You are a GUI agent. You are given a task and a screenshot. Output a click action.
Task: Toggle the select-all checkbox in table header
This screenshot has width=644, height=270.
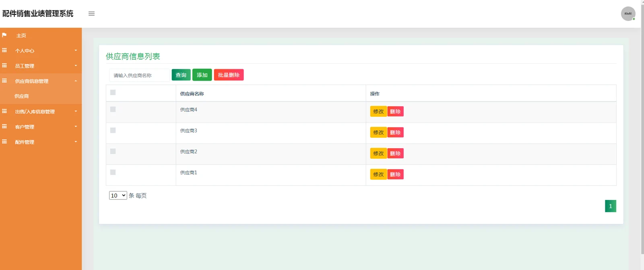point(113,93)
